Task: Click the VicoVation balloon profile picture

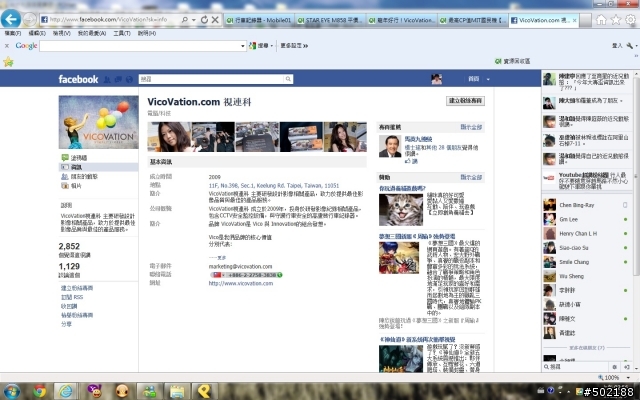Action: coord(98,122)
